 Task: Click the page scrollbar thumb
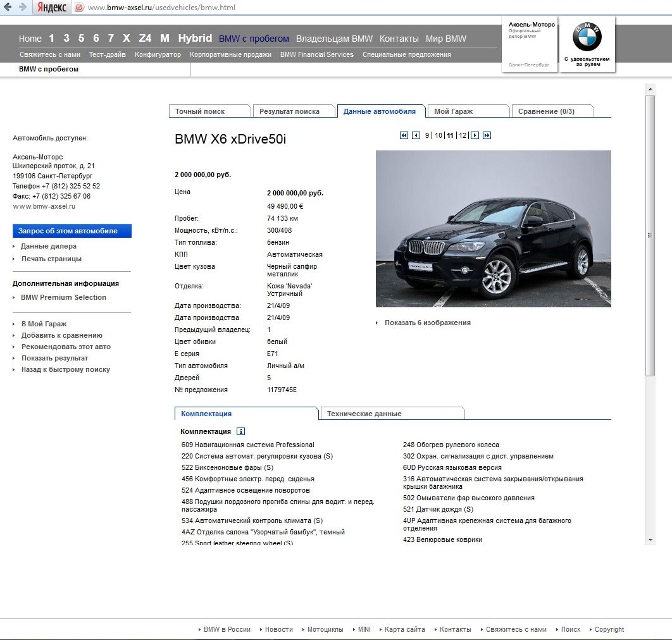[x=650, y=235]
